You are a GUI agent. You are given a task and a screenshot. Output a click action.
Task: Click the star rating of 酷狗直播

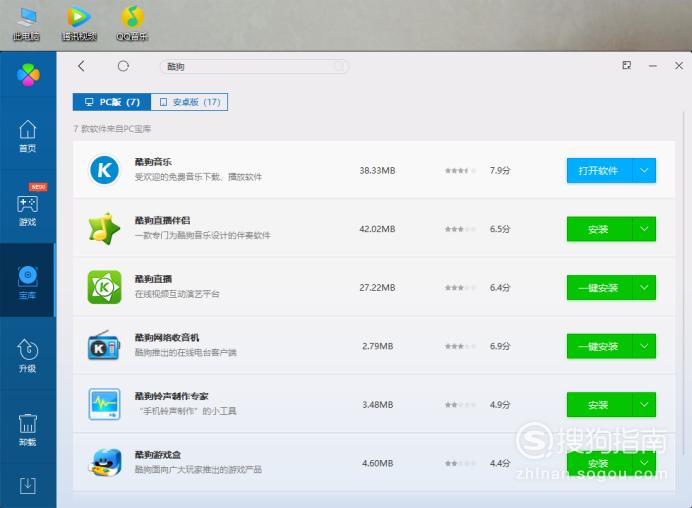point(460,288)
